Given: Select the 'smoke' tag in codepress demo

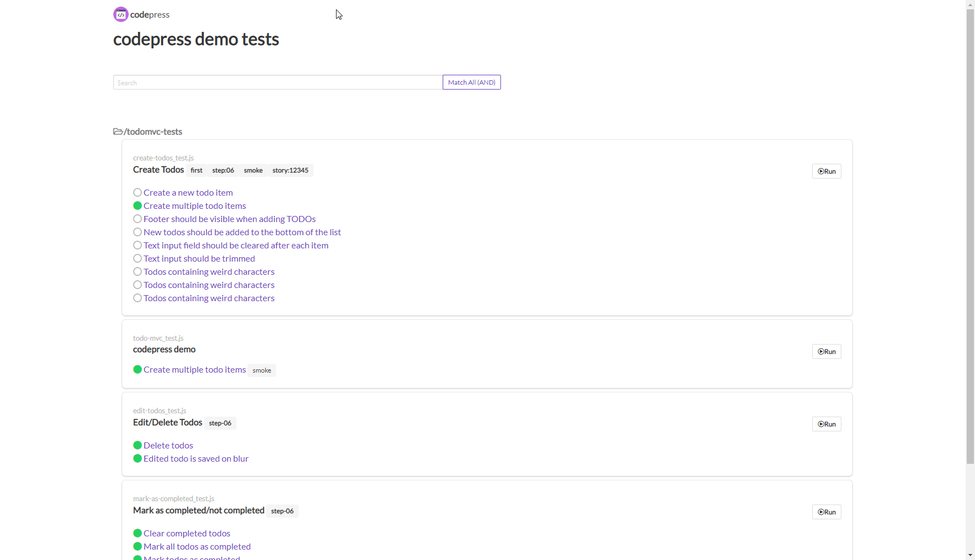Looking at the screenshot, I should [x=262, y=370].
